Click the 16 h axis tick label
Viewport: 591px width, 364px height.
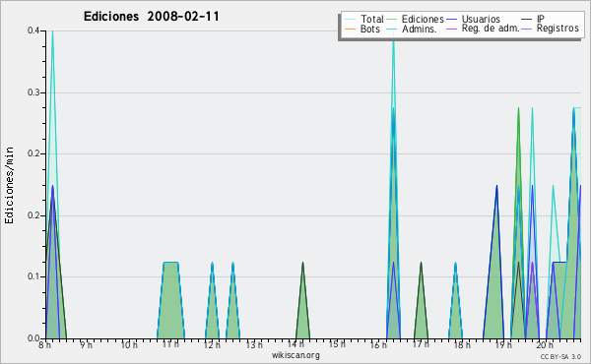point(378,344)
